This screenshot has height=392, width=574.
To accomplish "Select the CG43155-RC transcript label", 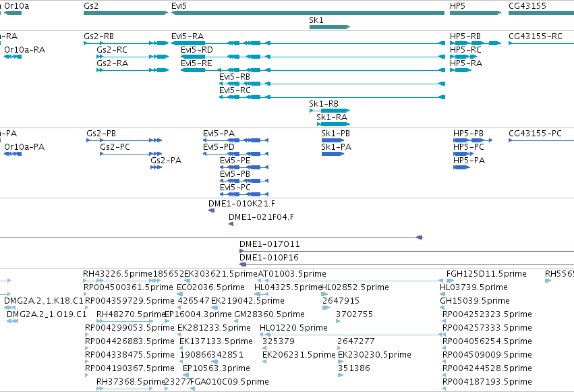I will point(536,36).
